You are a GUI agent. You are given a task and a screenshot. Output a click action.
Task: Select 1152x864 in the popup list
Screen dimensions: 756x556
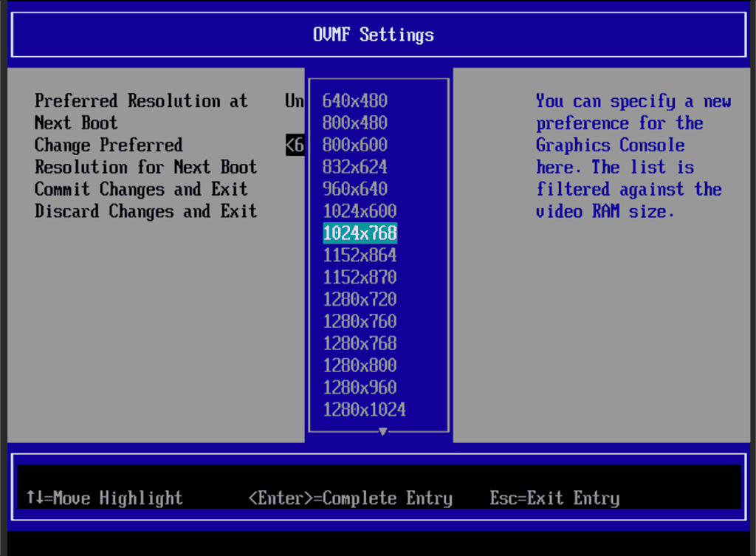360,255
